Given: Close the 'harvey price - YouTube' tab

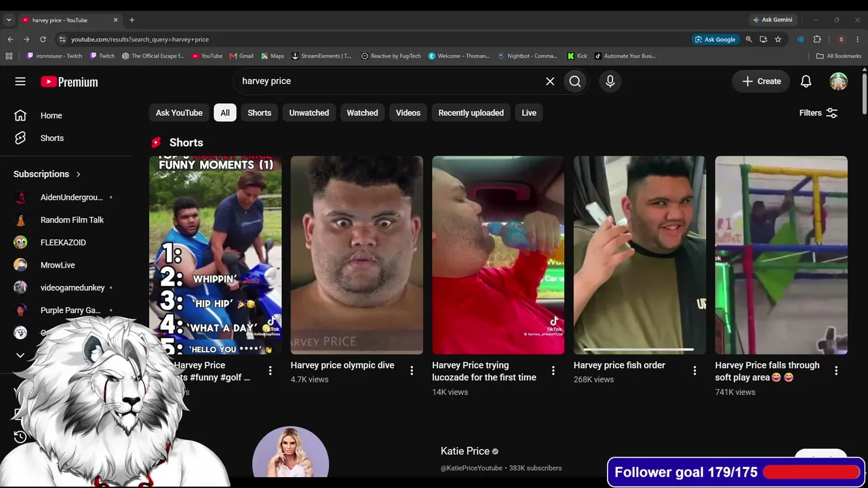Looking at the screenshot, I should pos(115,20).
